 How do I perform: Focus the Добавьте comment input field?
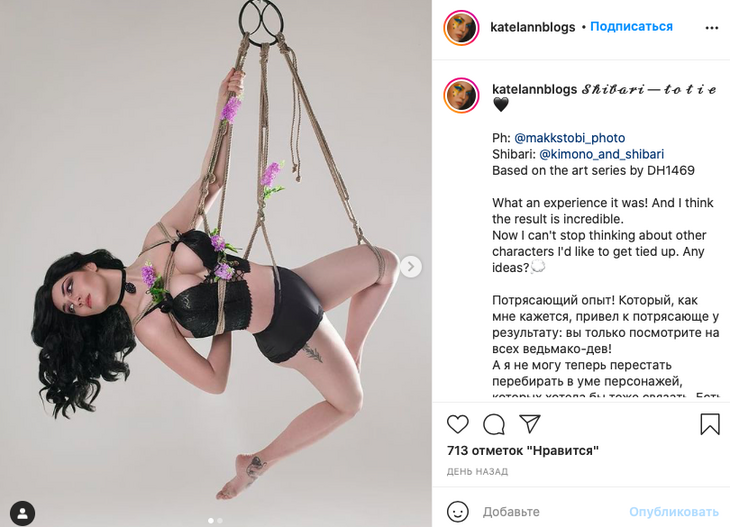(550, 511)
